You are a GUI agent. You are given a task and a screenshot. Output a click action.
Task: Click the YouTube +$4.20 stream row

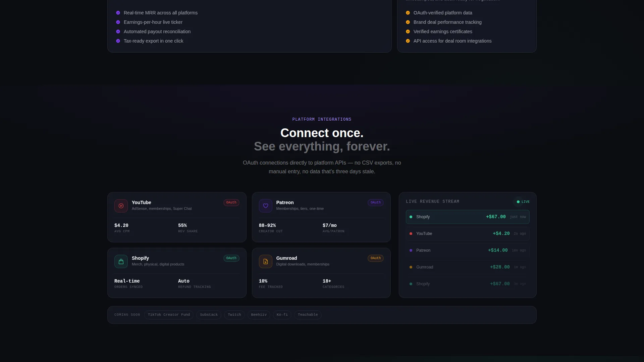[468, 234]
